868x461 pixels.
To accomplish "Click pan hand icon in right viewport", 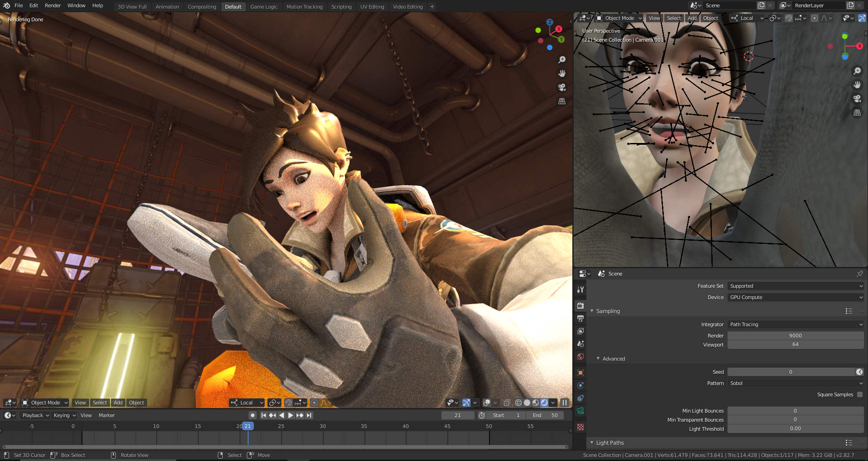I will pyautogui.click(x=857, y=85).
